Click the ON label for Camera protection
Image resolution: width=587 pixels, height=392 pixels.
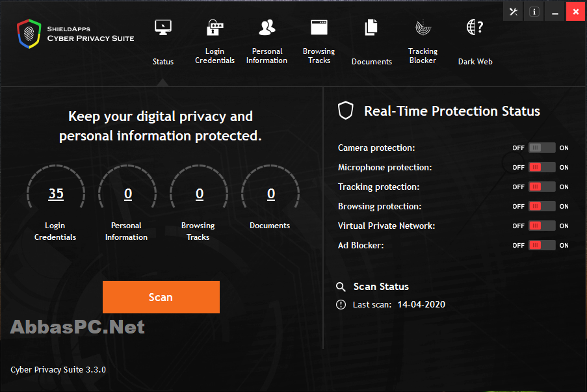tap(564, 148)
